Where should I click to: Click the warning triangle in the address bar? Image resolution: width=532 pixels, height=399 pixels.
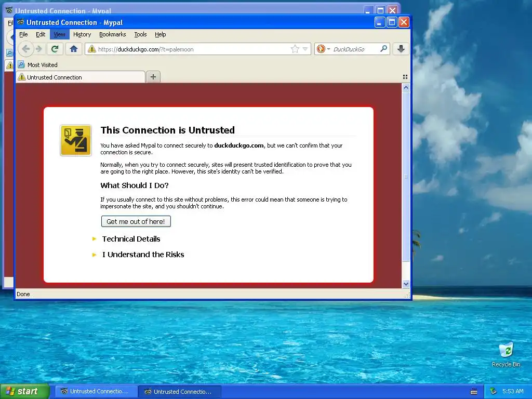pyautogui.click(x=92, y=49)
